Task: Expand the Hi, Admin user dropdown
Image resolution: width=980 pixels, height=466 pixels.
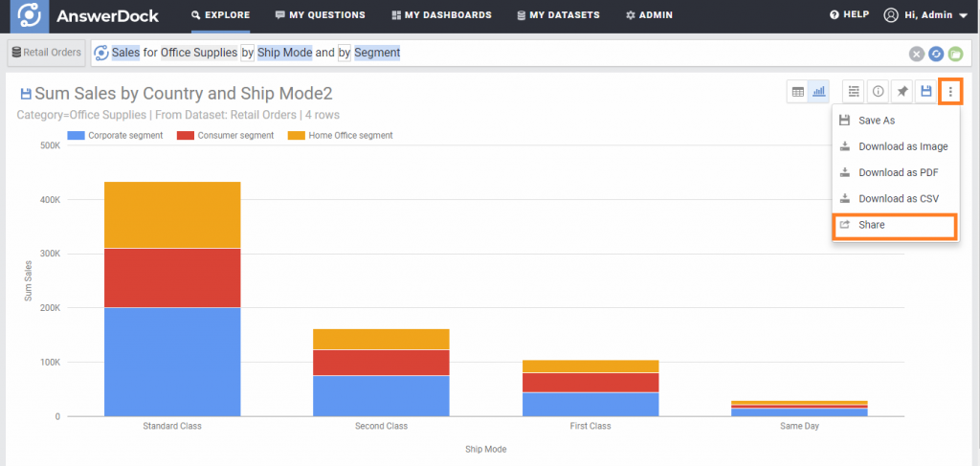Action: [923, 15]
